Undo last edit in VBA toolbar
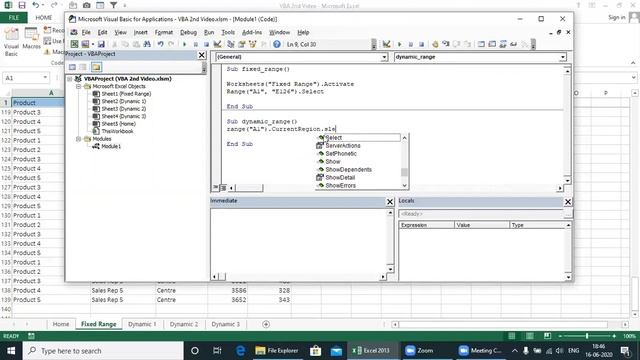This screenshot has height=360, width=640. click(x=160, y=44)
